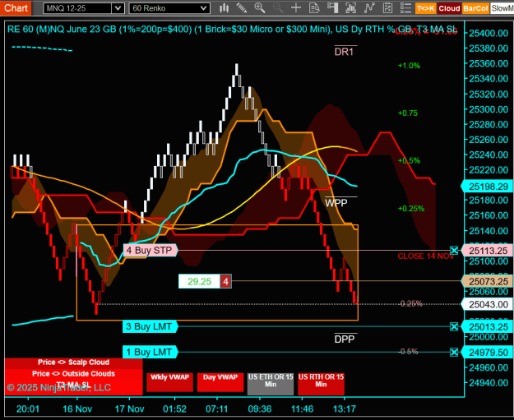Click the DR1 pivot label

click(345, 52)
